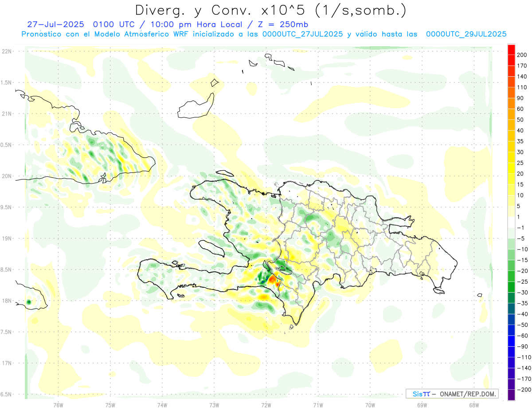Click the '18N' latitude label
Screen dimensions: 532x411
(7, 301)
